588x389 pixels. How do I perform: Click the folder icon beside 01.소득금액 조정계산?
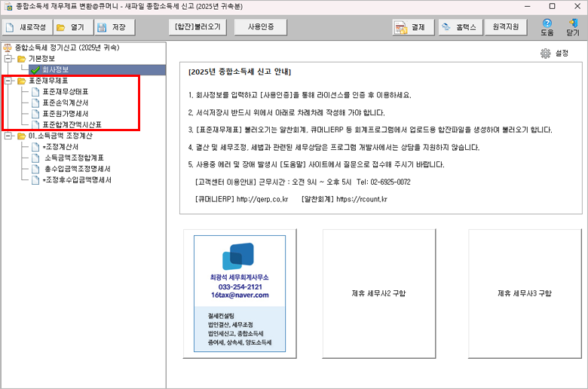pyautogui.click(x=21, y=136)
